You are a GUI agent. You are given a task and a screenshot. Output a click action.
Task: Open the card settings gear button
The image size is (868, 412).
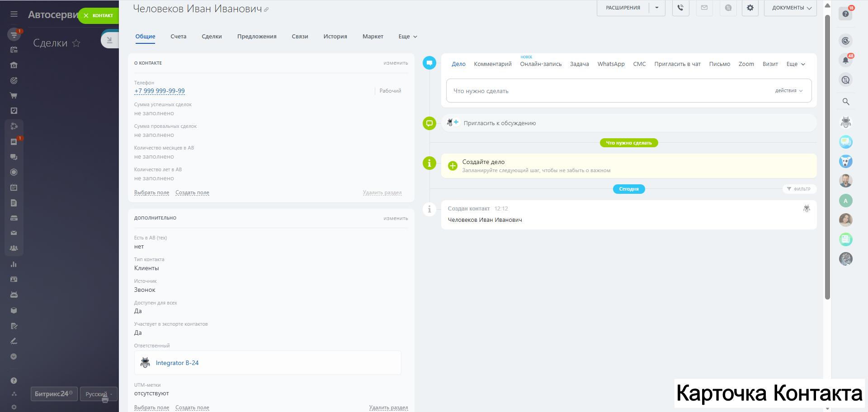coord(750,8)
